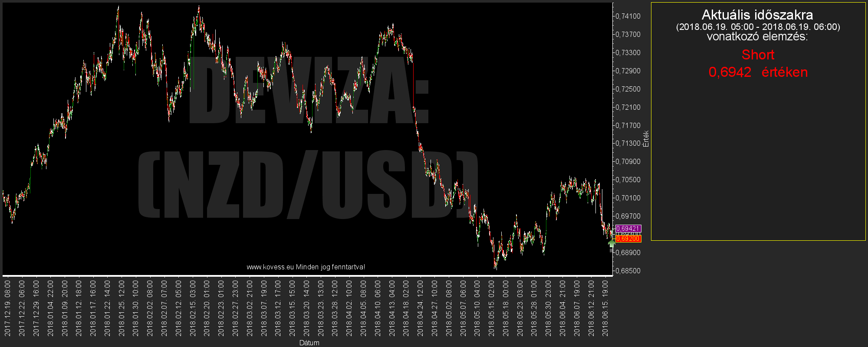Click the 0,68500 tick on price axis
Viewport: 868px width, 347px height.
coord(628,271)
